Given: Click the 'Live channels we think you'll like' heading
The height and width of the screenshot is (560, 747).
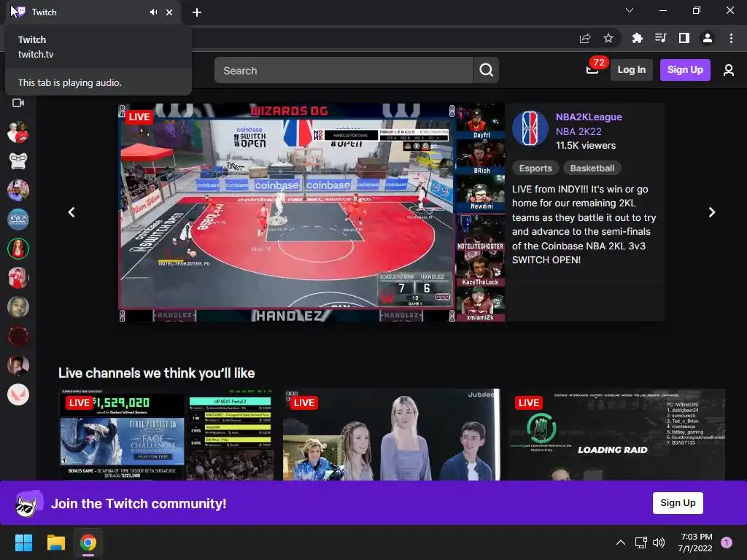Looking at the screenshot, I should (156, 373).
